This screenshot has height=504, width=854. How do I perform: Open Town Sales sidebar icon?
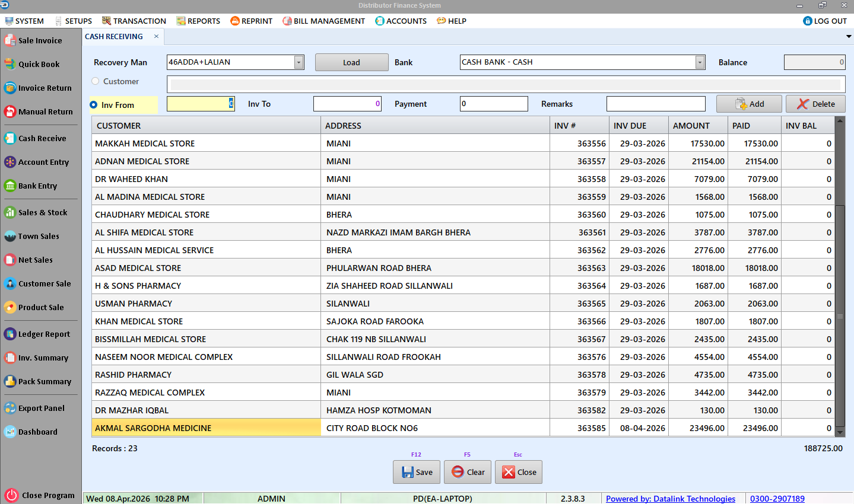click(10, 236)
